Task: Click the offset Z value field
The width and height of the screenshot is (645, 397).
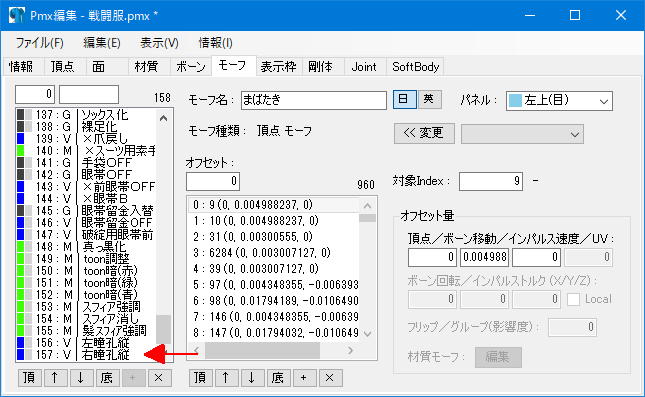Action: click(536, 258)
